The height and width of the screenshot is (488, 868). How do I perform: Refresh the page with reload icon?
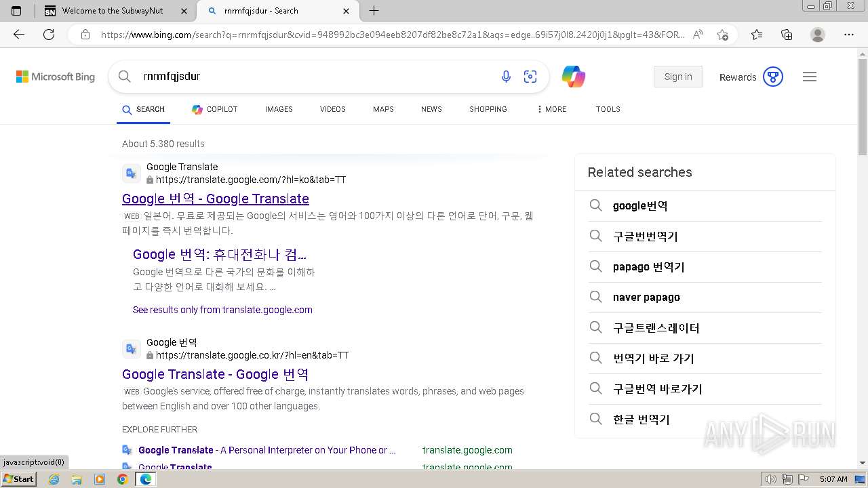coord(49,35)
